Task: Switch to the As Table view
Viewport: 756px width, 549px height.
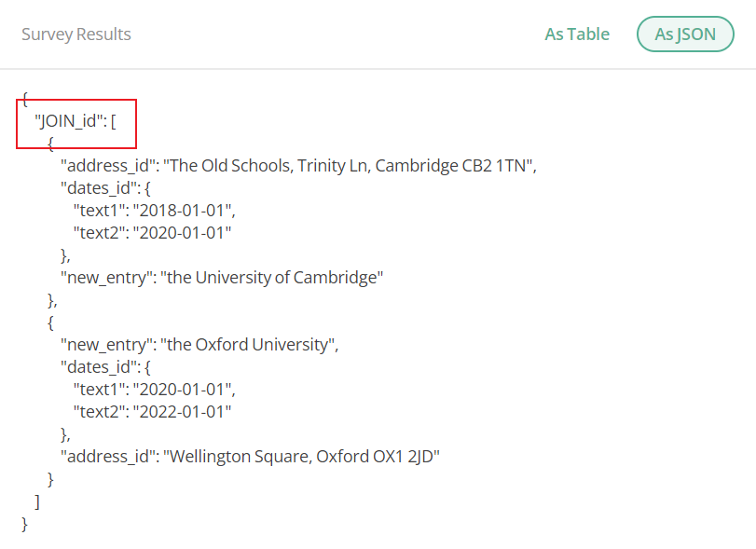Action: [576, 34]
